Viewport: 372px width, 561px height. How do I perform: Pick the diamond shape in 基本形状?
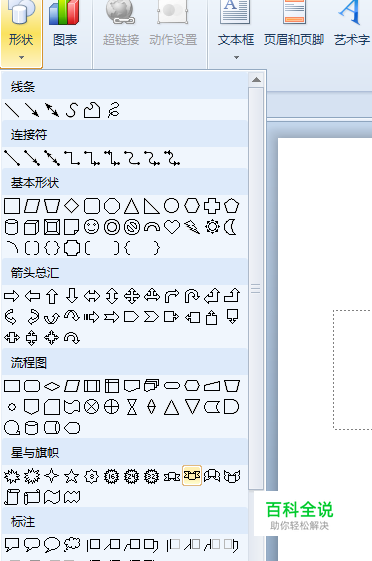pos(72,206)
